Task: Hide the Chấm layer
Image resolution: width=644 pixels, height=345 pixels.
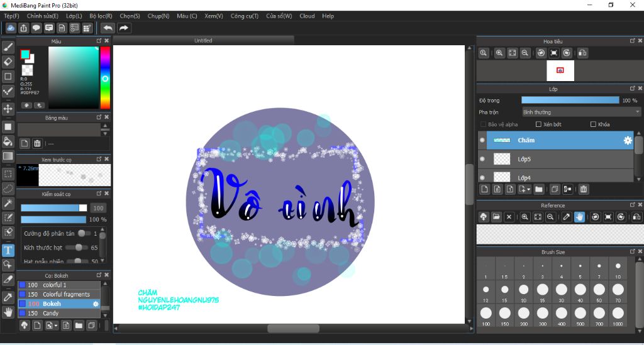Action: click(482, 140)
